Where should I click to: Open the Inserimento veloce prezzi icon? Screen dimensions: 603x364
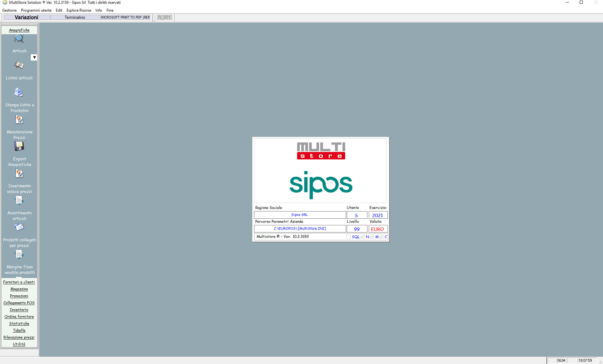pyautogui.click(x=19, y=174)
